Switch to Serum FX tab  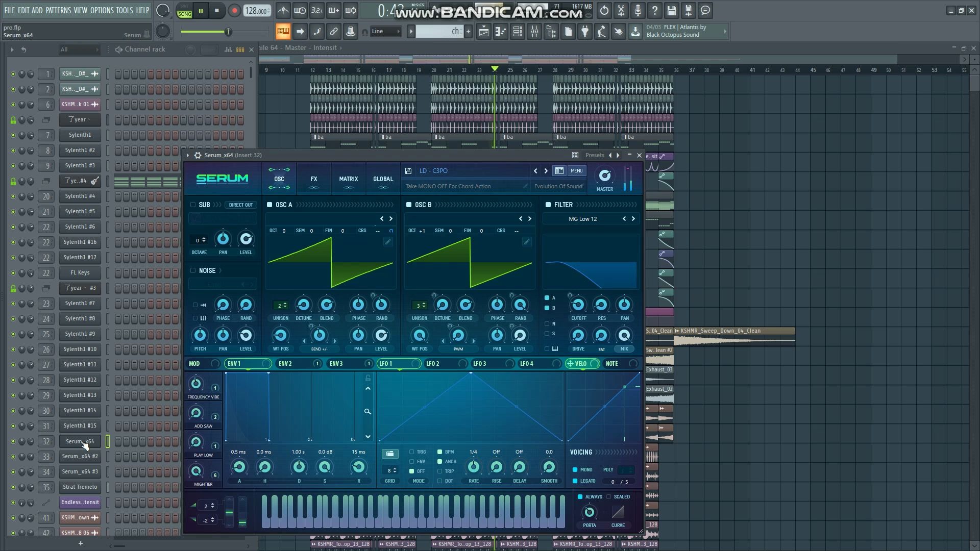314,179
